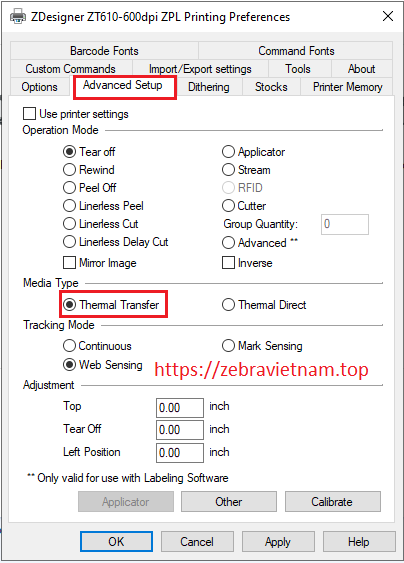Open the Import/Export settings tab
404x563 pixels.
[x=200, y=69]
